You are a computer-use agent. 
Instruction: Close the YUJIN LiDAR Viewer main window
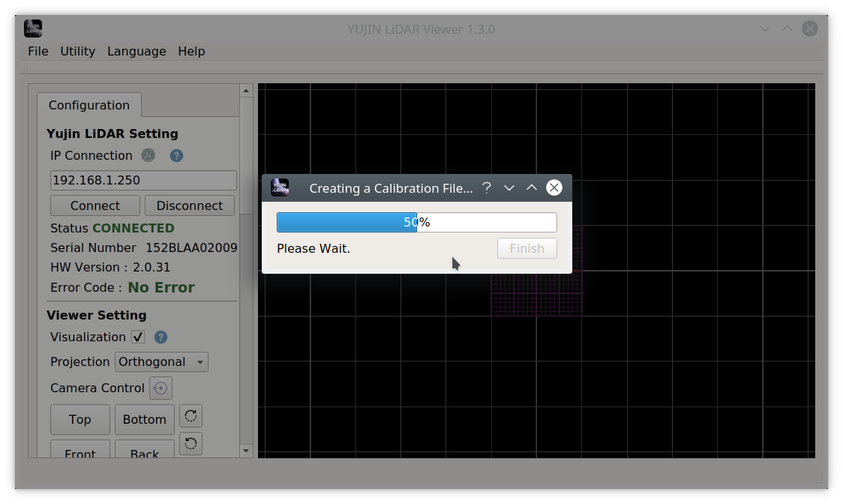(810, 28)
